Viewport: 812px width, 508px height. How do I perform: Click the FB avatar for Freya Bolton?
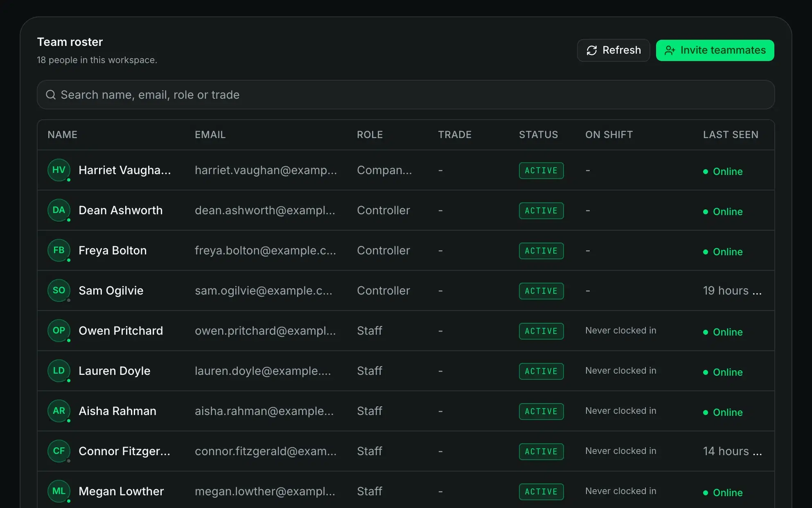pyautogui.click(x=59, y=250)
